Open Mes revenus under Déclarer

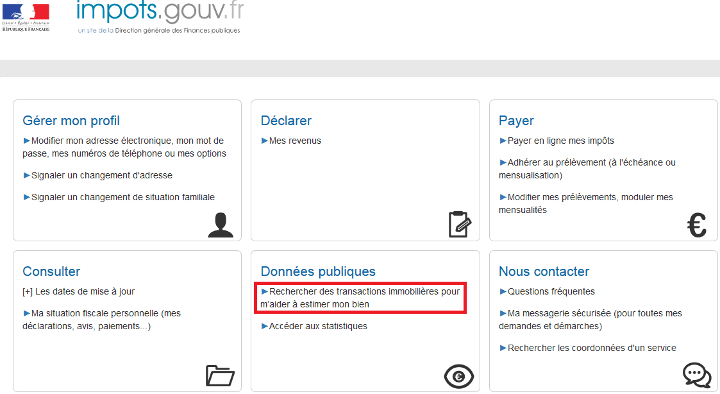pos(291,141)
